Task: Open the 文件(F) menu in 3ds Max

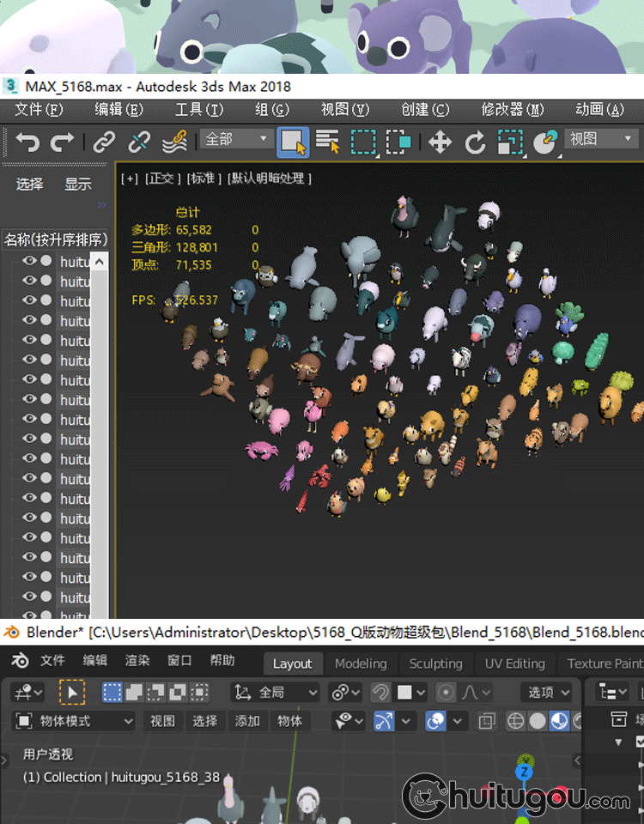Action: point(39,110)
